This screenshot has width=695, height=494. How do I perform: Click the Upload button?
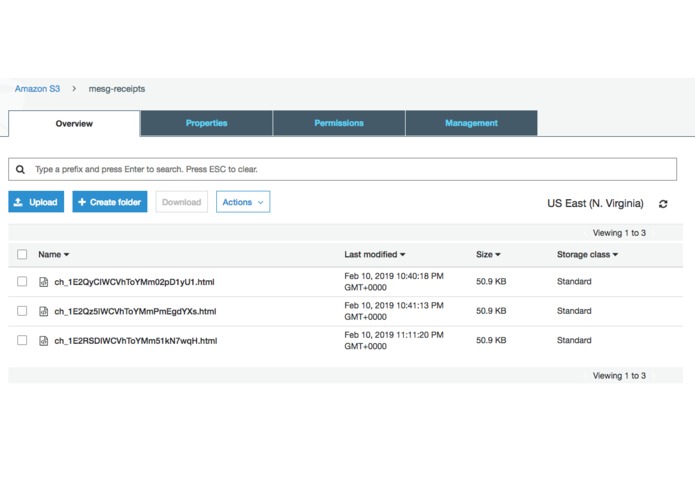click(x=36, y=202)
